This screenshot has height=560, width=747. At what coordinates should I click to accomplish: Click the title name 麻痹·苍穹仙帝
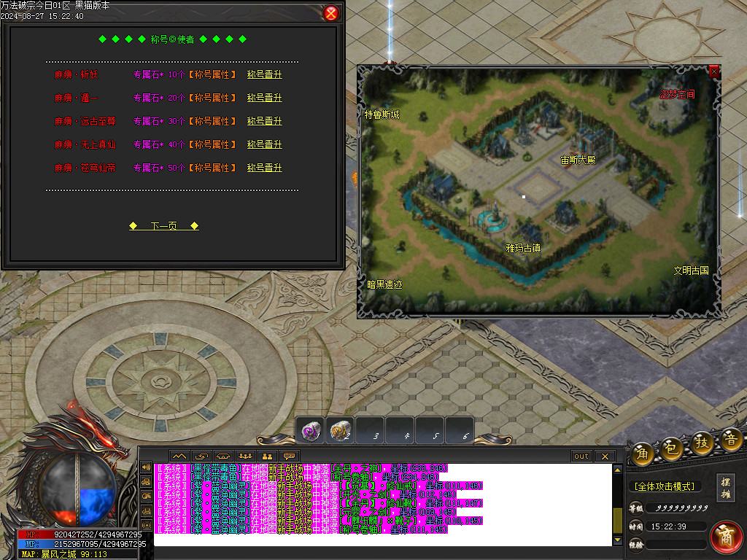click(x=85, y=168)
